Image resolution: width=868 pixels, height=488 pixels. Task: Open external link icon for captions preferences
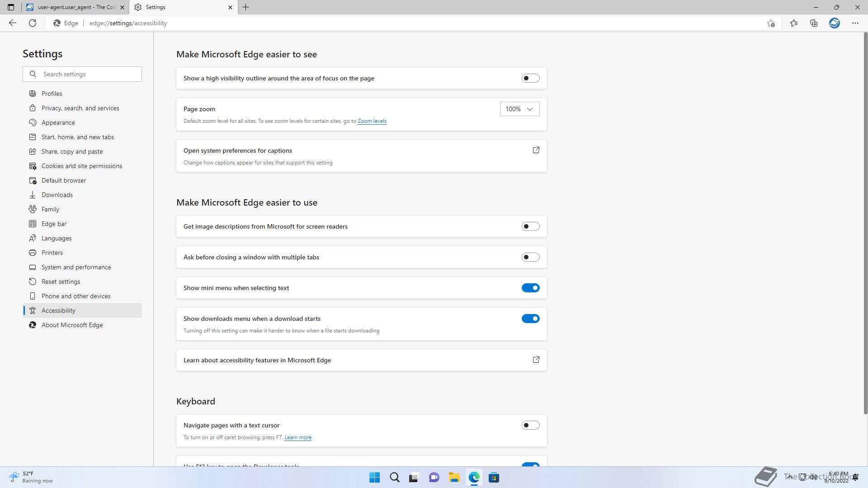click(x=536, y=150)
